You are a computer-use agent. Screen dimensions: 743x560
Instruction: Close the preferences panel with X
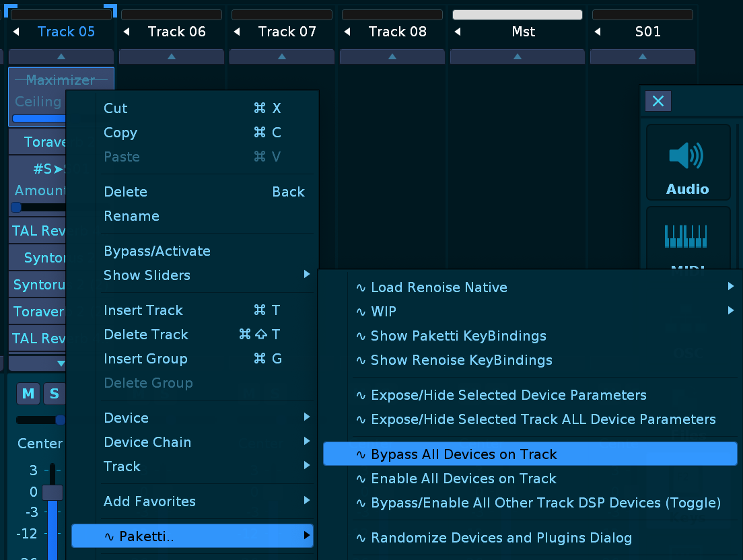coord(658,101)
